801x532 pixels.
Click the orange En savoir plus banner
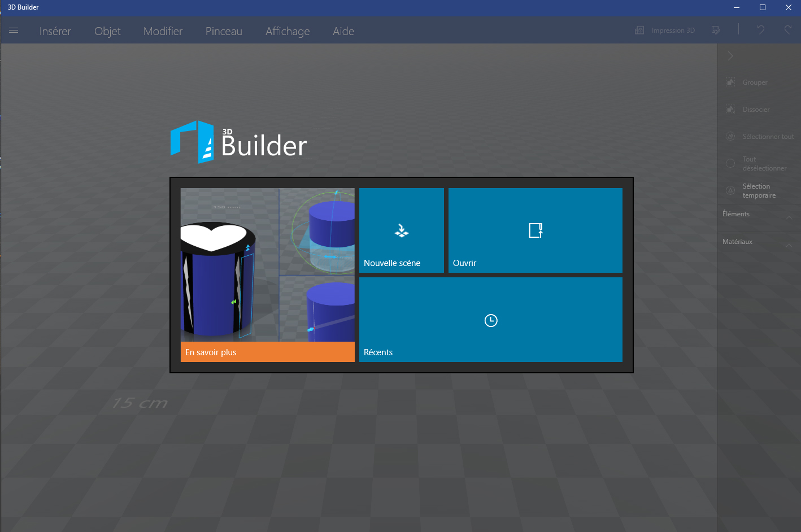coord(267,352)
